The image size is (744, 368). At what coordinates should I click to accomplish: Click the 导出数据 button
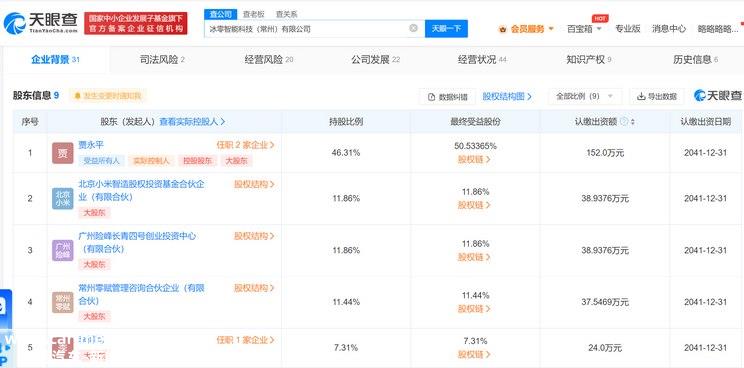[x=657, y=96]
